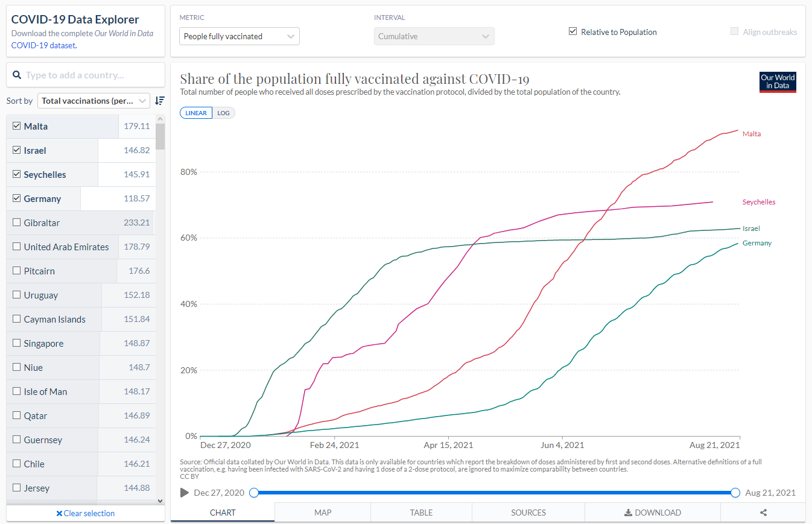Toggle Relative to Population checkbox
Viewport: 812px width, 524px height.
pyautogui.click(x=573, y=32)
